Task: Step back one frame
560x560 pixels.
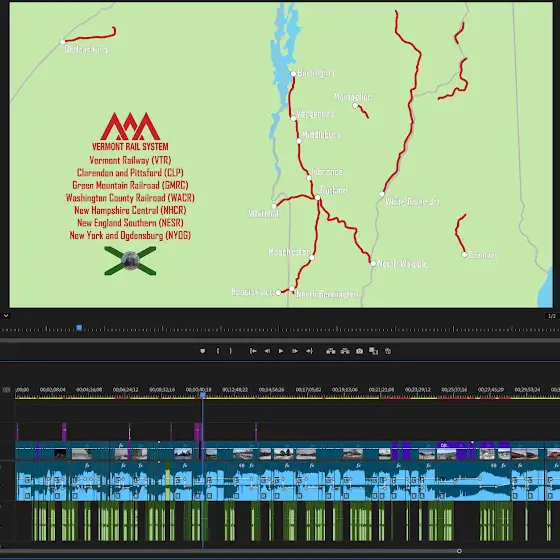Action: pos(267,351)
